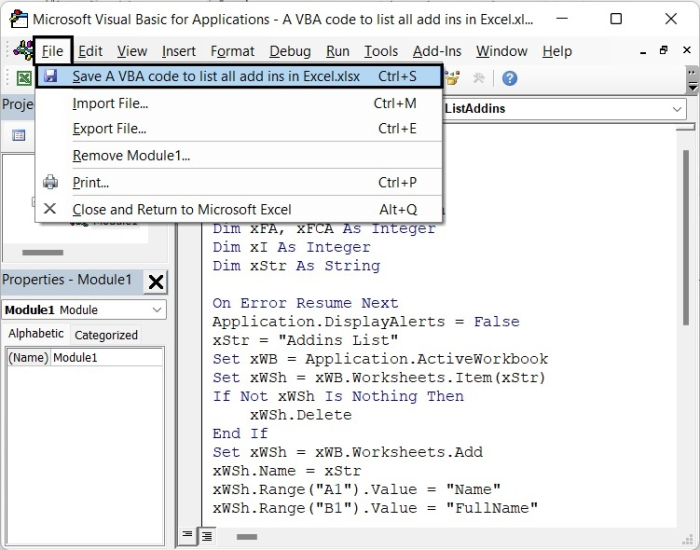The width and height of the screenshot is (700, 550).
Task: Select Remove Module1 from the menu
Action: click(131, 156)
